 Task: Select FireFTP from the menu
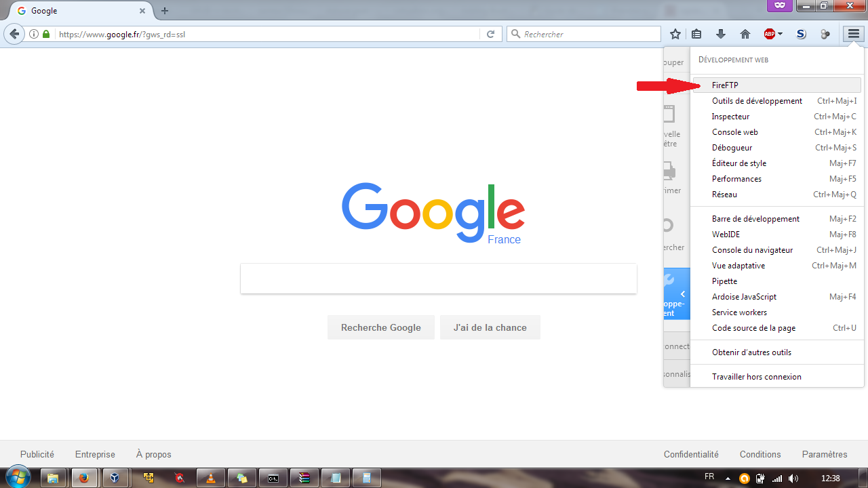725,85
